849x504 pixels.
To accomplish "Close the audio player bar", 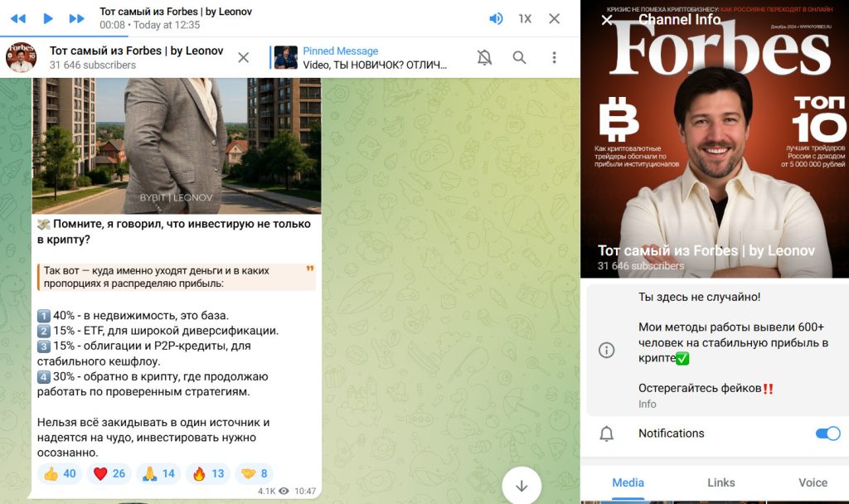I will [555, 18].
